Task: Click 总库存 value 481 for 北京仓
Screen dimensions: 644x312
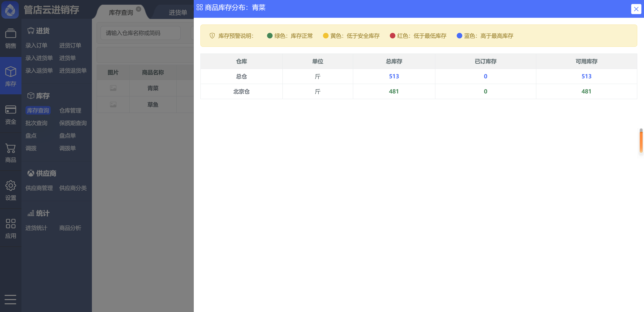Action: [394, 91]
